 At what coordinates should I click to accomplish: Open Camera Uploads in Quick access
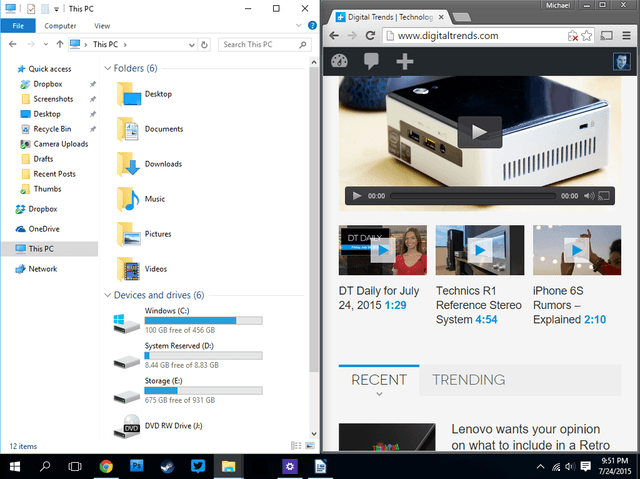pos(60,144)
